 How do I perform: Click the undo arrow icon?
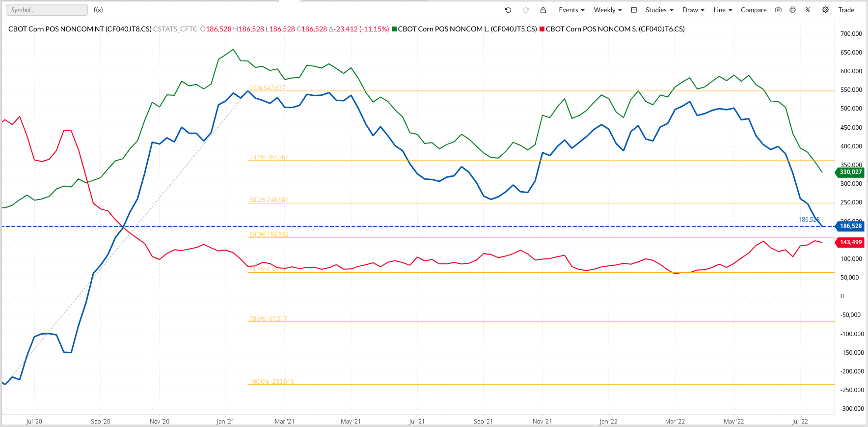pos(508,10)
